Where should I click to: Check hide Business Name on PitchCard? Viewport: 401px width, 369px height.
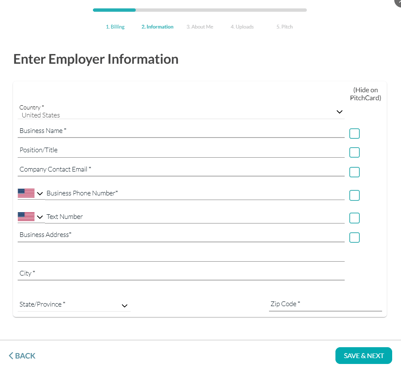tap(354, 133)
